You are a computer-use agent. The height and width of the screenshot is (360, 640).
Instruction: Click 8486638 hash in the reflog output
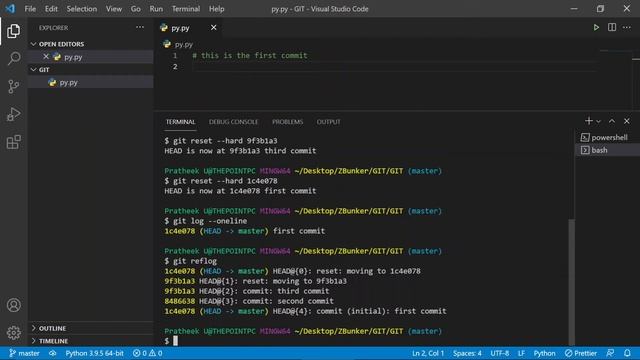(x=180, y=301)
